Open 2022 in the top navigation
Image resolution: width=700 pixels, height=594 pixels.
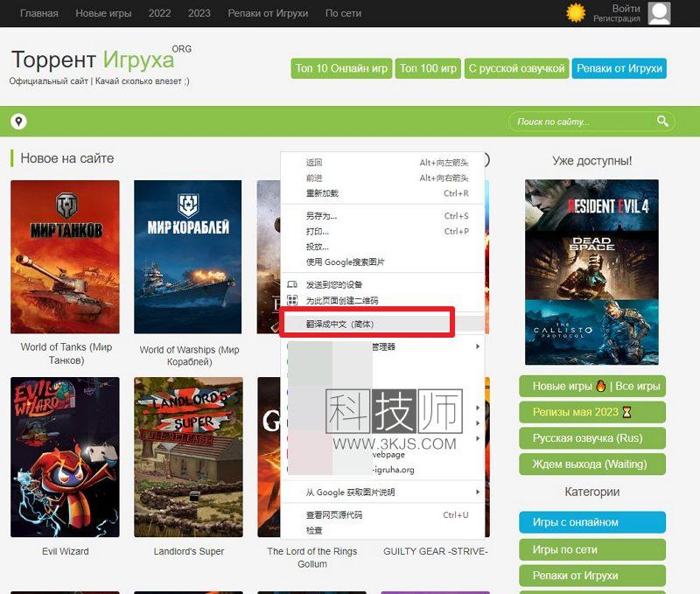[x=159, y=13]
